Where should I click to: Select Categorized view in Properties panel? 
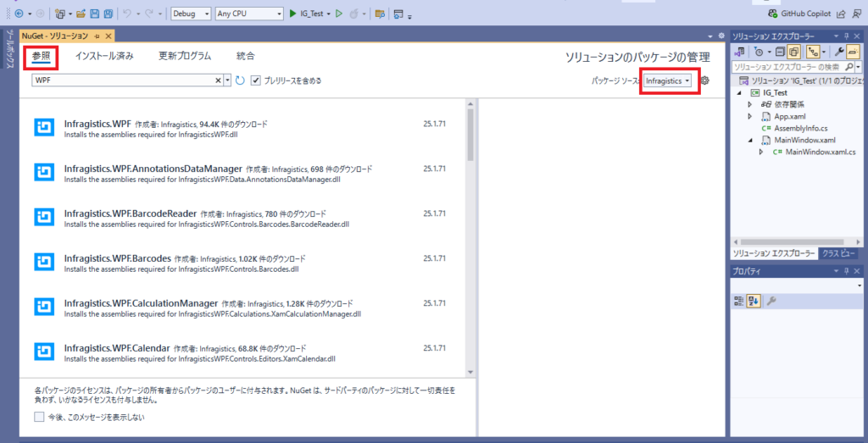738,301
